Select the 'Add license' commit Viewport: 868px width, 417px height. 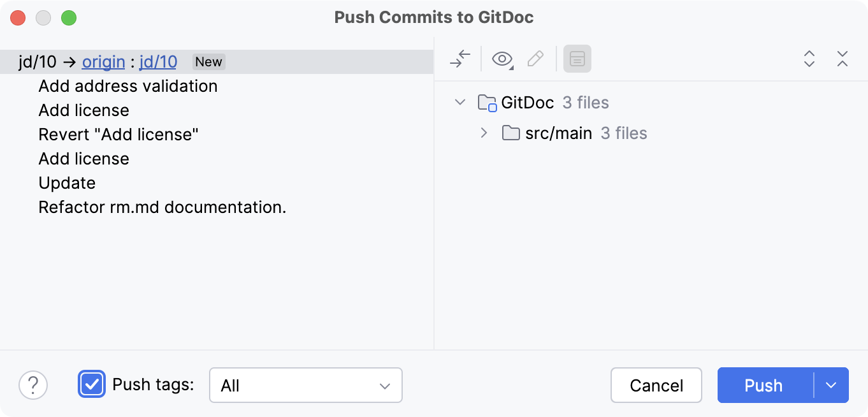[83, 110]
